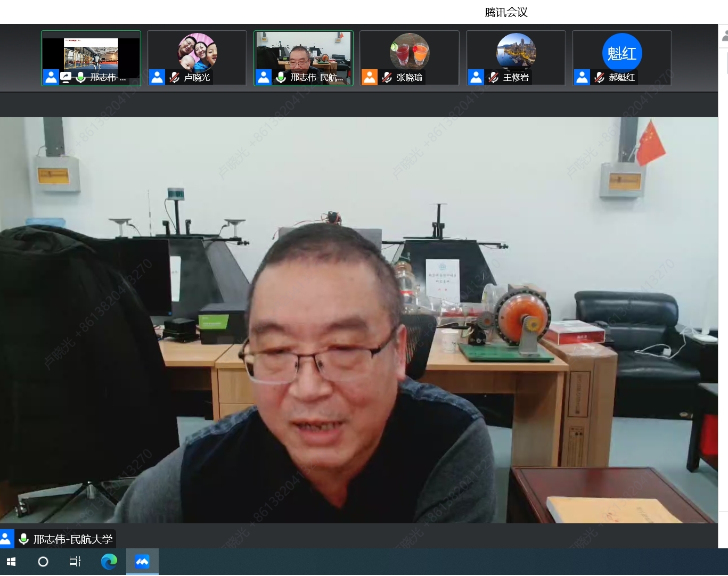
Task: Select 卢晓光's family photo participant tile
Action: coord(197,52)
